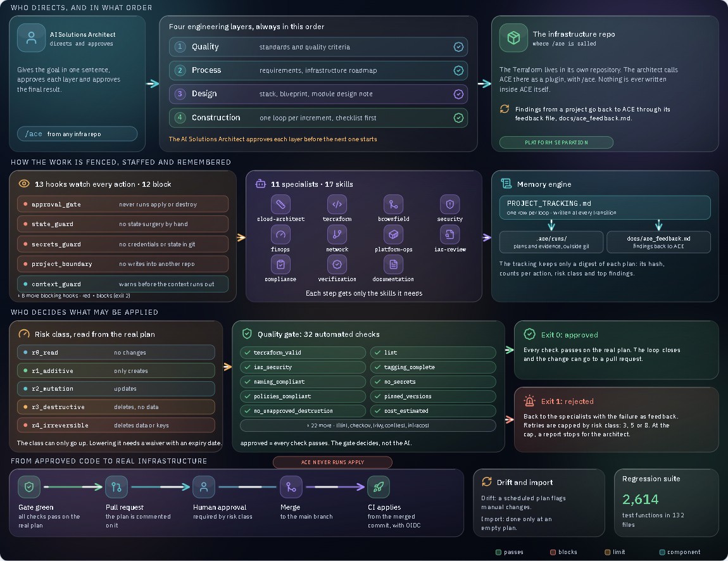Click the CI applies rocket icon
The width and height of the screenshot is (728, 561).
click(x=379, y=487)
